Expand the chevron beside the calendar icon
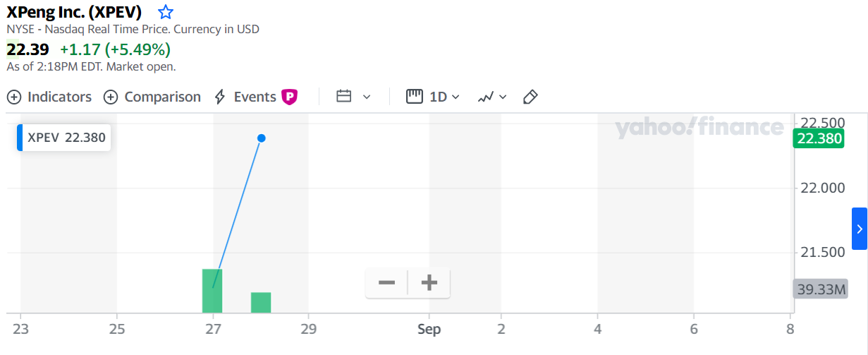This screenshot has height=355, width=868. tap(367, 97)
